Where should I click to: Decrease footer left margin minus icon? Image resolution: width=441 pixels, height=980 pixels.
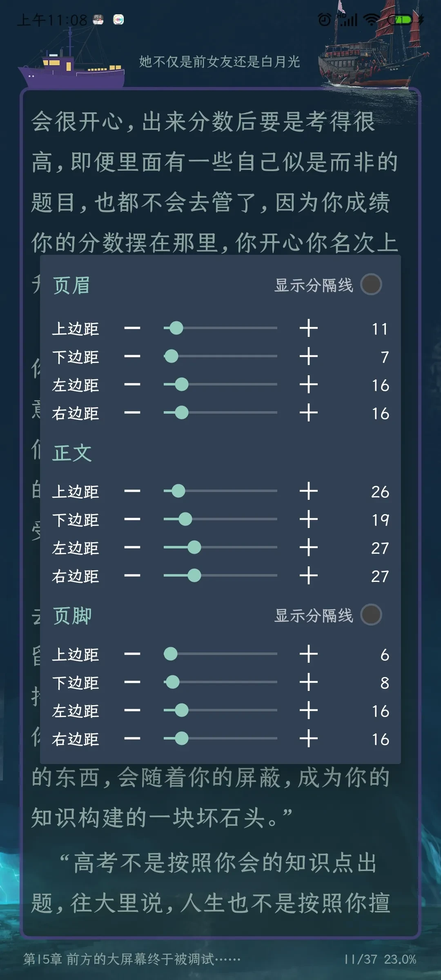[x=132, y=710]
